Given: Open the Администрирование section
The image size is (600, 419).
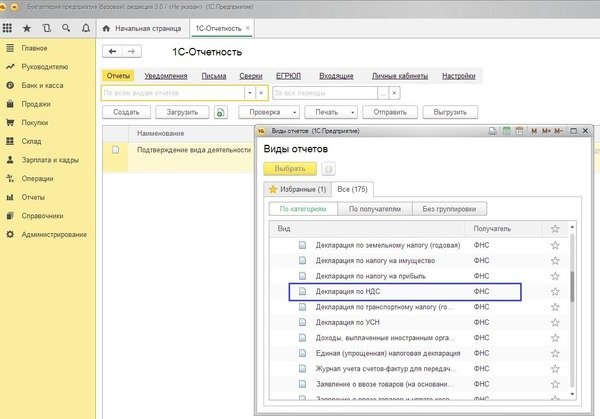Looking at the screenshot, I should (x=54, y=235).
